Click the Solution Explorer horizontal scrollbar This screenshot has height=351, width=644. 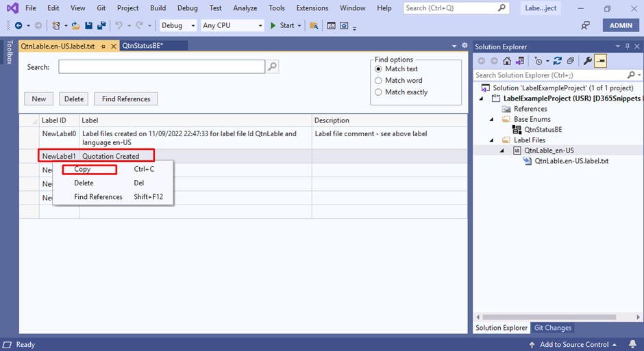pos(549,317)
